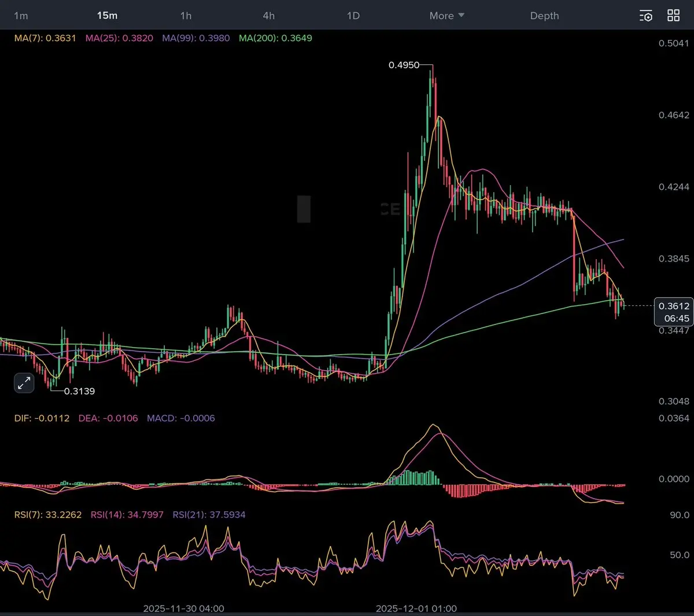Click the MACD: -0.0006 label
This screenshot has width=694, height=616.
point(181,418)
